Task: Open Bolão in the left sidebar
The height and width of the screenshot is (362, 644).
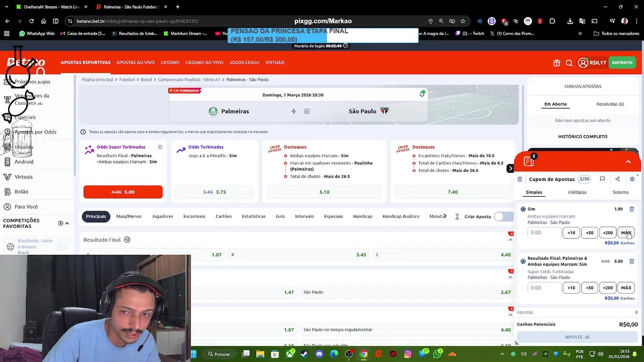Action: 22,192
